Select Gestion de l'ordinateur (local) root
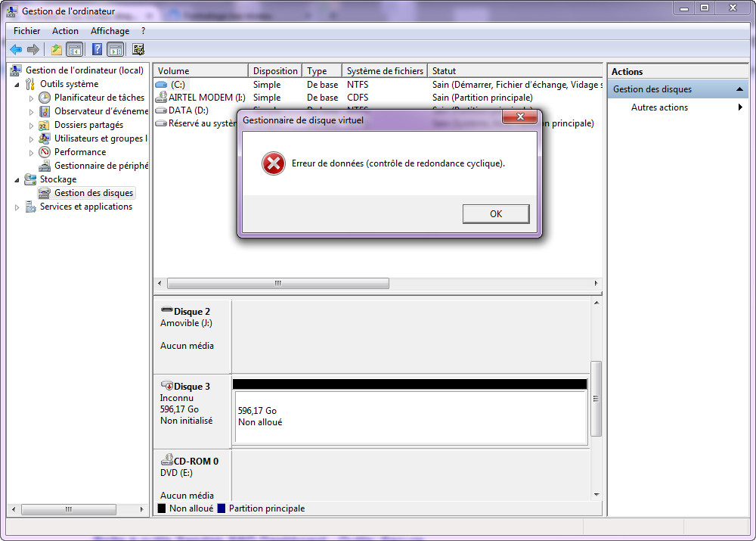Viewport: 756px width, 541px height. pos(85,70)
